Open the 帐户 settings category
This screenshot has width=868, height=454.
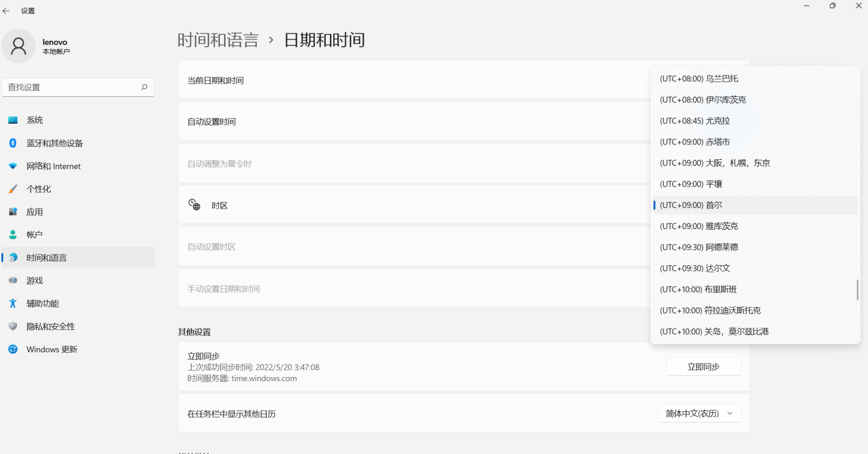pos(78,235)
